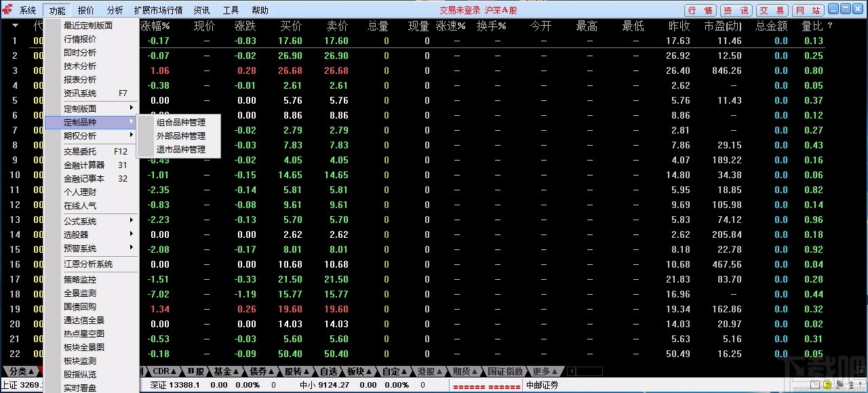Open the 工具 menu
The image size is (868, 393).
pyautogui.click(x=231, y=10)
